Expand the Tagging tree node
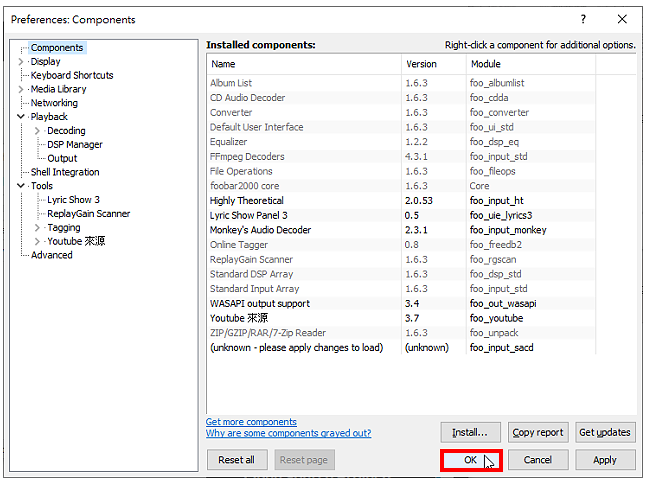The width and height of the screenshot is (649, 482). coord(37,228)
